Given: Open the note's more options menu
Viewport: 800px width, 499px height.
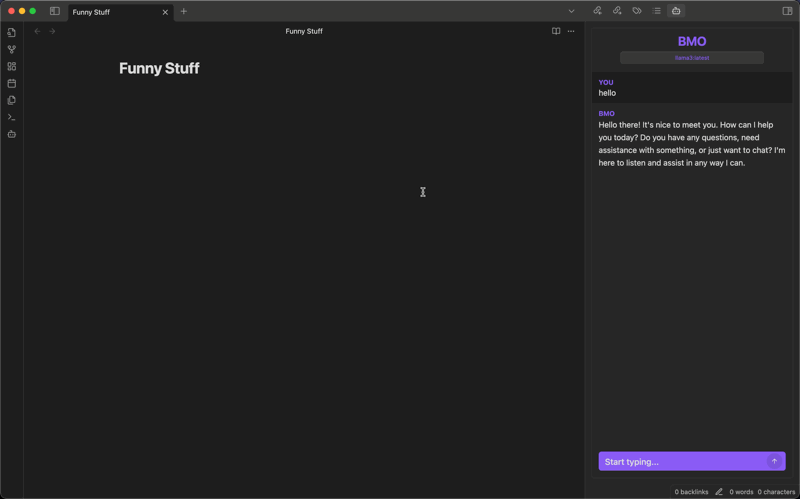Looking at the screenshot, I should 571,31.
